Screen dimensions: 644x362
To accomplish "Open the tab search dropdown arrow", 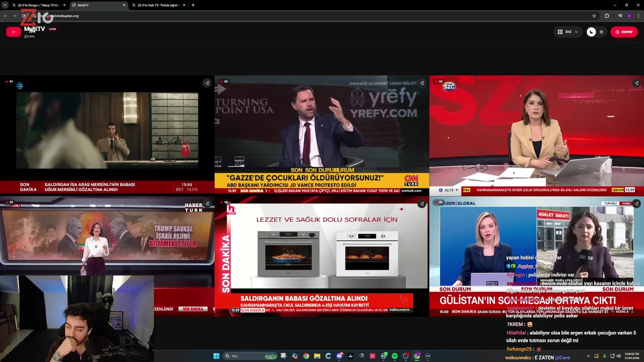I will [x=5, y=5].
